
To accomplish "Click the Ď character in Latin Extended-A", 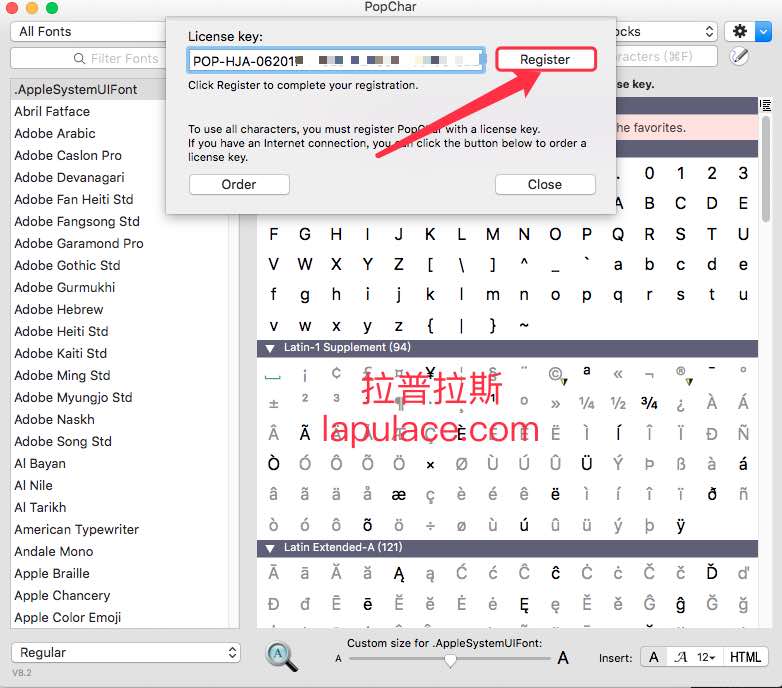I will click(x=712, y=573).
